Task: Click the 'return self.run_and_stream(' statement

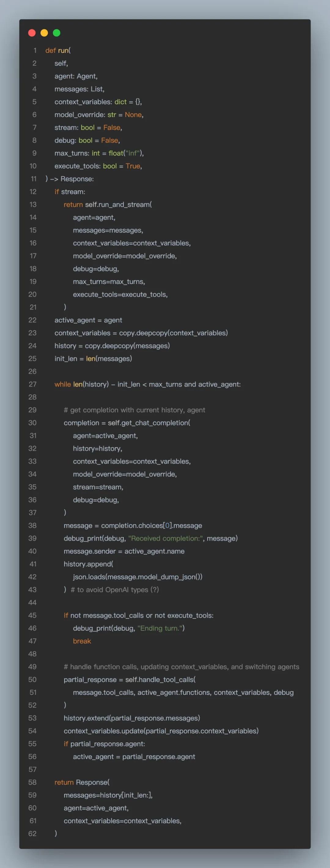Action: [108, 205]
